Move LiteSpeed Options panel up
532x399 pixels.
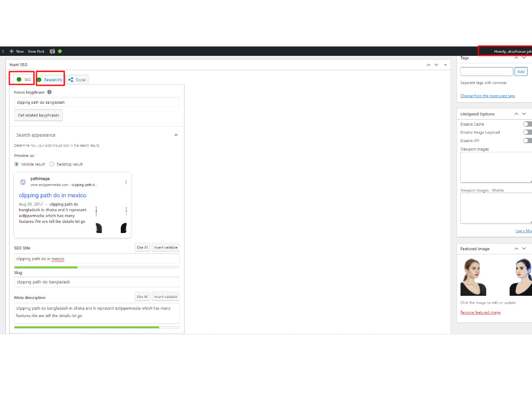click(x=517, y=114)
